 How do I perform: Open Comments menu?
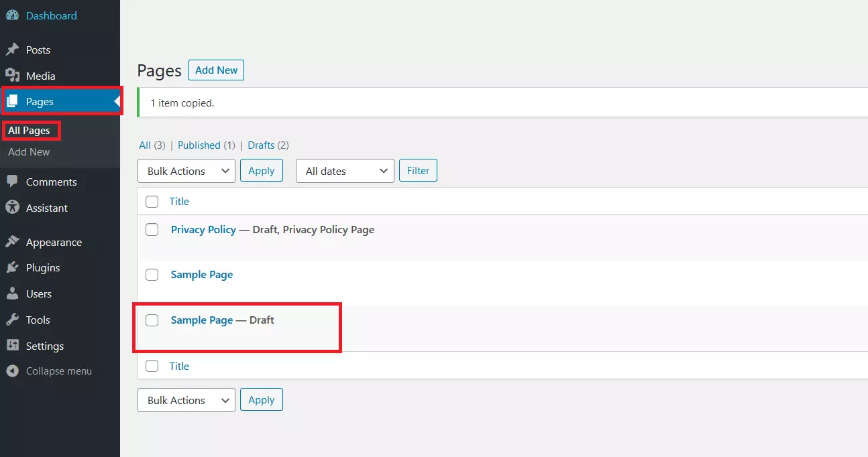[x=52, y=182]
